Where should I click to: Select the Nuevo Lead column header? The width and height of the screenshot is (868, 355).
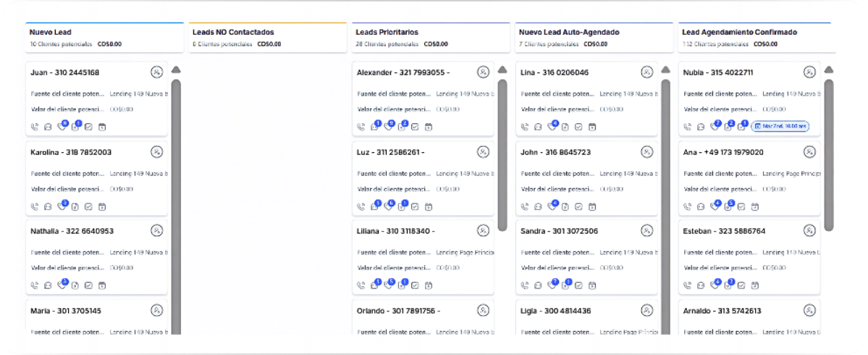tap(104, 38)
